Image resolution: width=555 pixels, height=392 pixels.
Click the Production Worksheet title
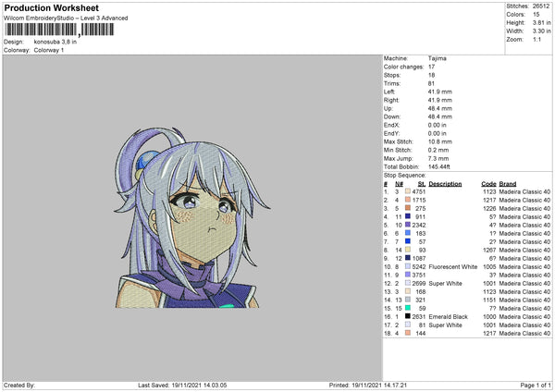point(51,7)
